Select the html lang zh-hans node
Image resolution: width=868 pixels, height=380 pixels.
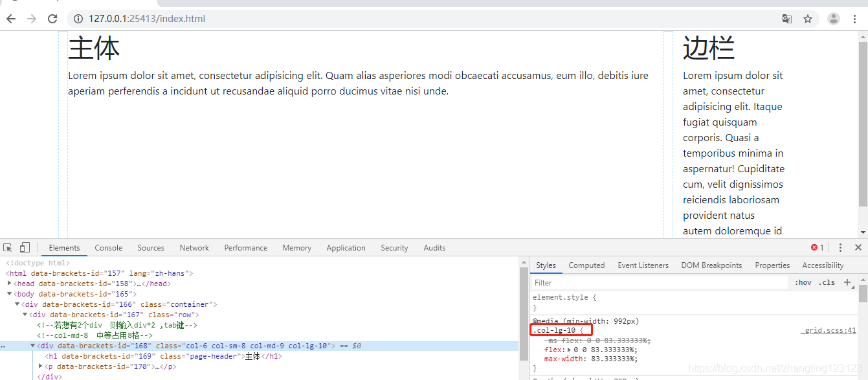pos(100,273)
